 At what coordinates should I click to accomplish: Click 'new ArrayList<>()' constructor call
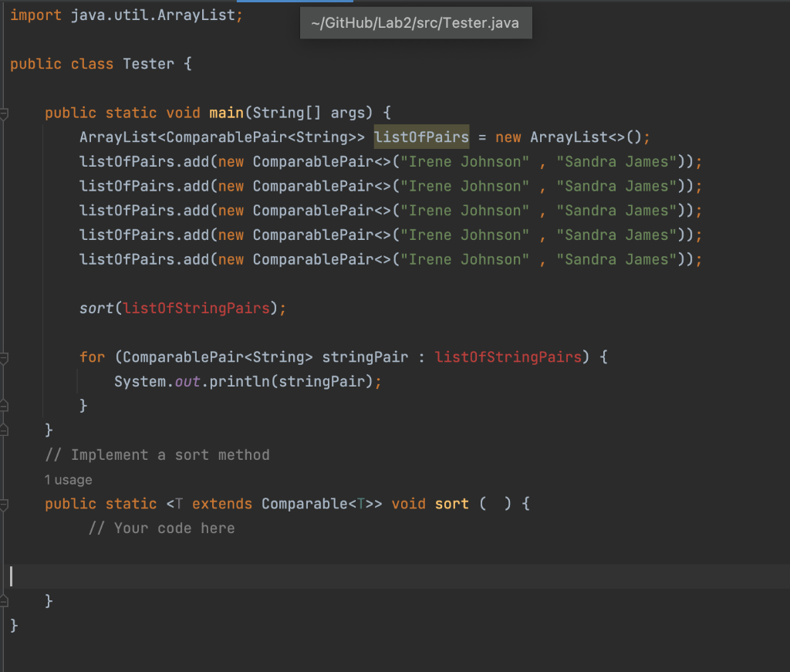pyautogui.click(x=569, y=137)
